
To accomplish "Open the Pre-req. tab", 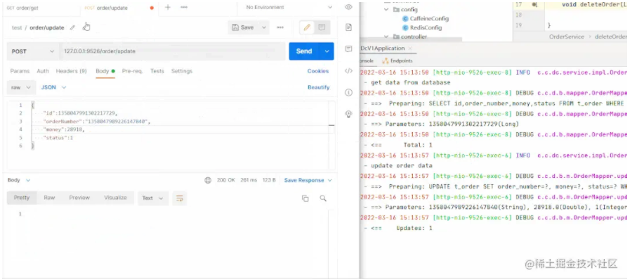I will coord(132,71).
